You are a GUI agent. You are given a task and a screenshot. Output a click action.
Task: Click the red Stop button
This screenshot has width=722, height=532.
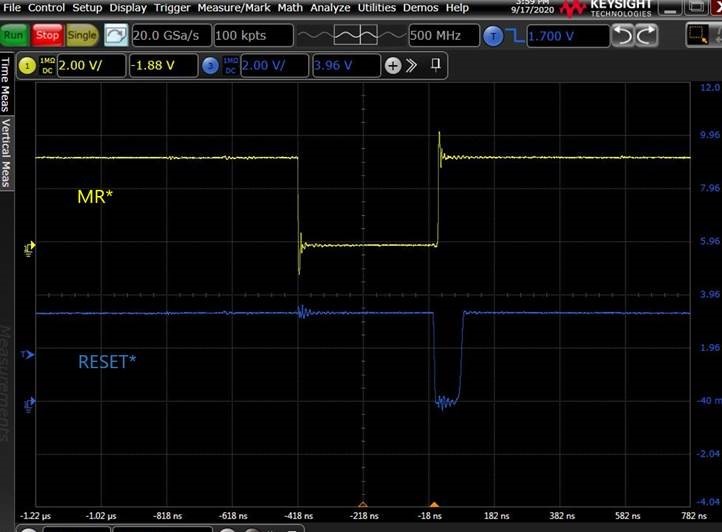click(47, 35)
